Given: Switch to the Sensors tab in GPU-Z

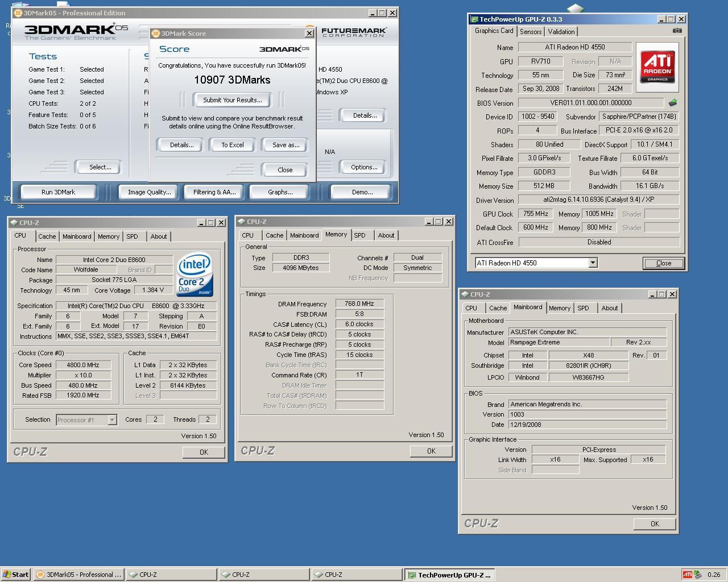Looking at the screenshot, I should click(531, 32).
